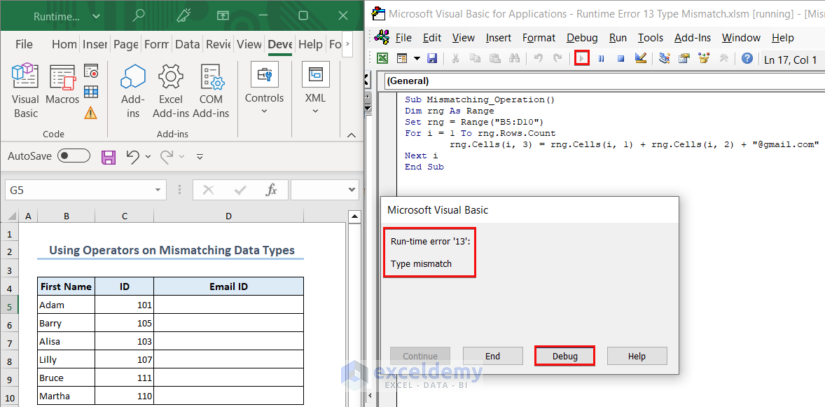825x407 pixels.
Task: Open Properties Window icon in VBA
Action: (x=684, y=58)
